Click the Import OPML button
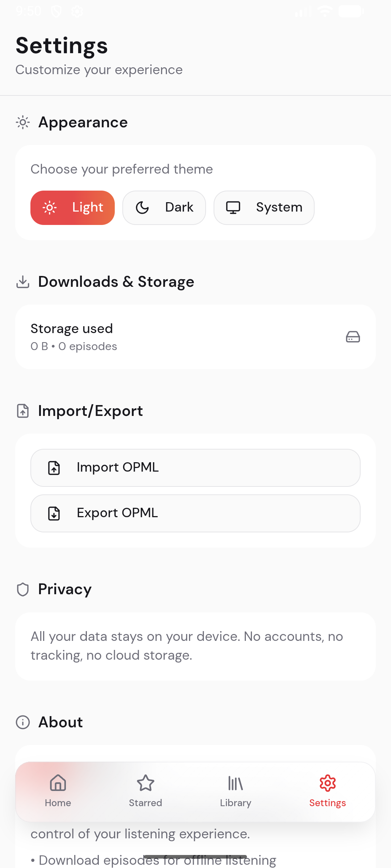 coord(195,468)
